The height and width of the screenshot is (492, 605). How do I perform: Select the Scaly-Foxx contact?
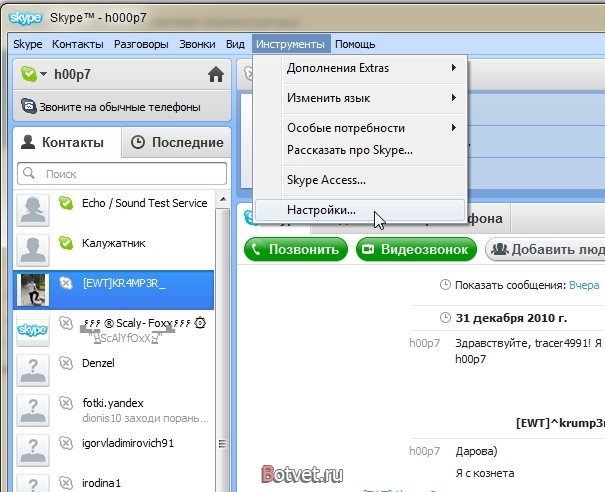[x=114, y=330]
